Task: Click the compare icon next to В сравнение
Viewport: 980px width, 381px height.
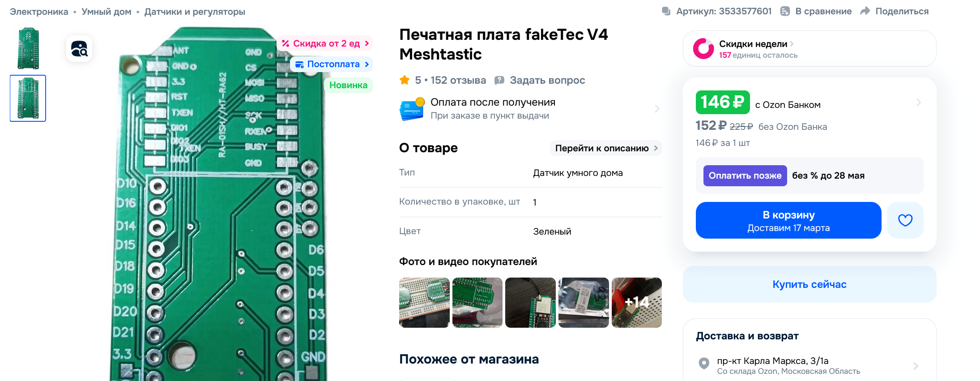Action: (x=785, y=11)
